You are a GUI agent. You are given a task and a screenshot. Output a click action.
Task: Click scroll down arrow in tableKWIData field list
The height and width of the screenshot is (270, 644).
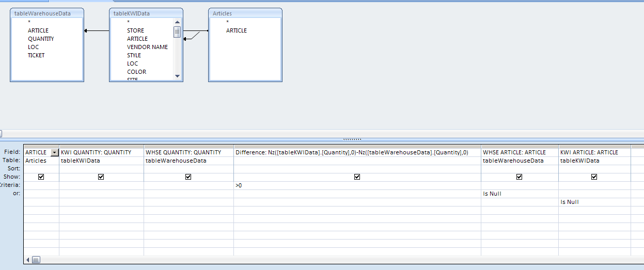(177, 76)
